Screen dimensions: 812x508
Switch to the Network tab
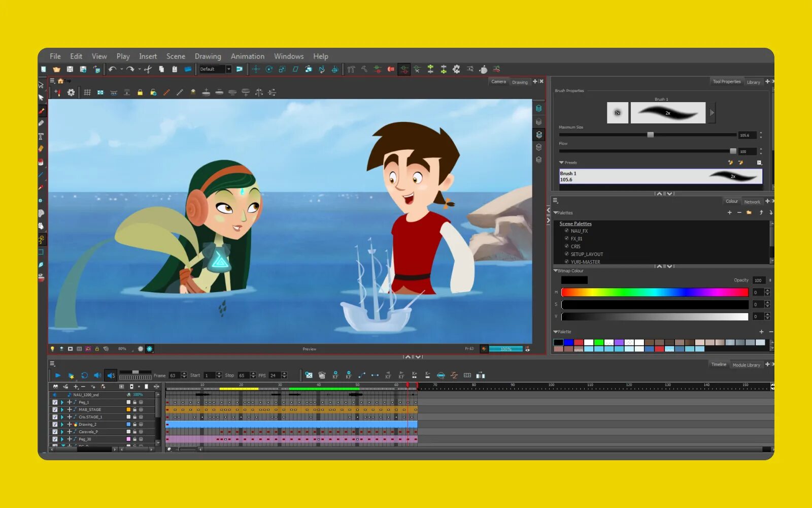pyautogui.click(x=752, y=202)
